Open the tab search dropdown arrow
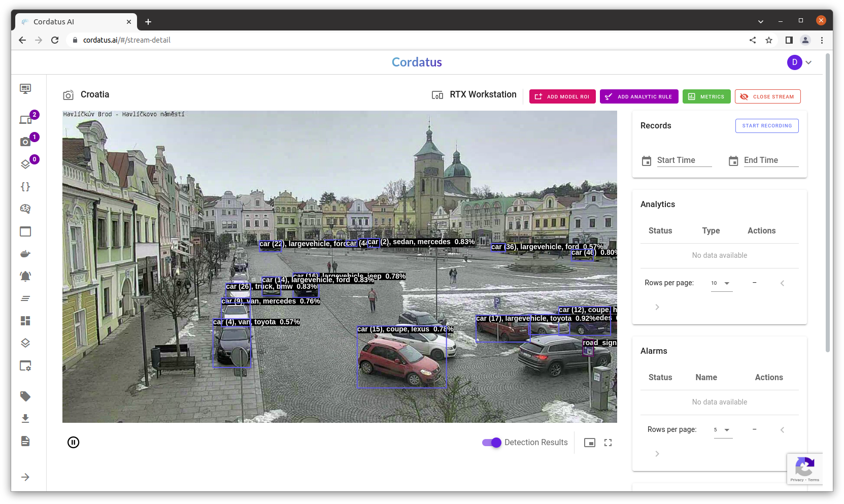 (760, 21)
